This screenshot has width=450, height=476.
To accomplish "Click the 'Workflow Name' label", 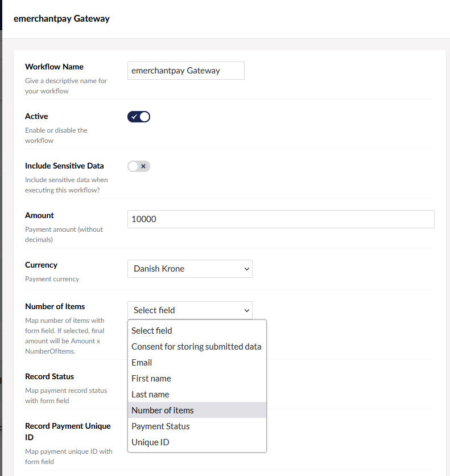I will tap(54, 67).
